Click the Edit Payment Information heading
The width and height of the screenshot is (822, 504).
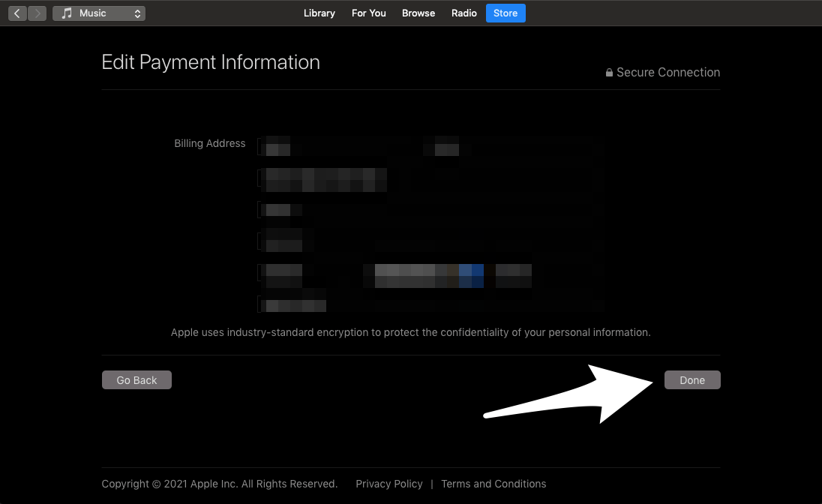(211, 62)
